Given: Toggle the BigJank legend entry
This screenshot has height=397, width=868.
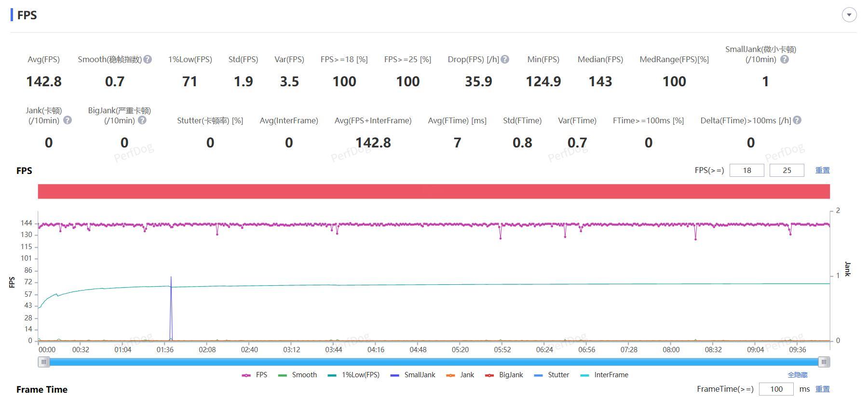Looking at the screenshot, I should (x=504, y=375).
